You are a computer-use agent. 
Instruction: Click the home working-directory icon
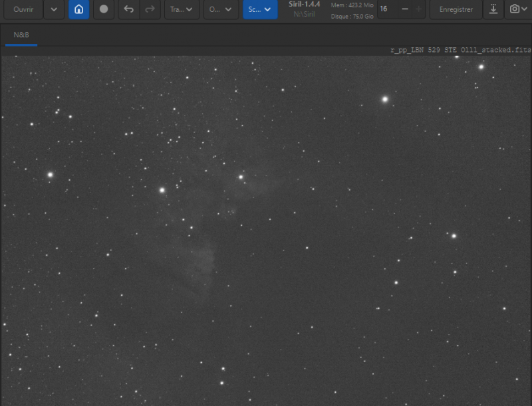coord(78,9)
